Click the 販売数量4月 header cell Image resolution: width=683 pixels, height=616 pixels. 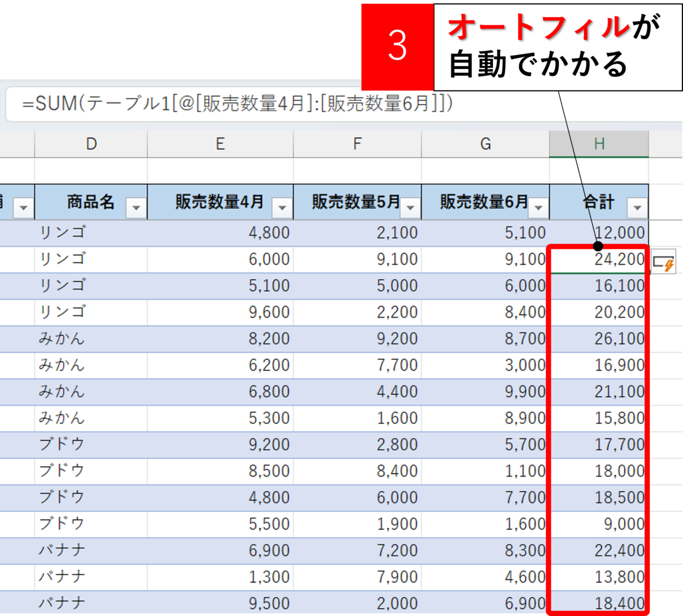[220, 202]
